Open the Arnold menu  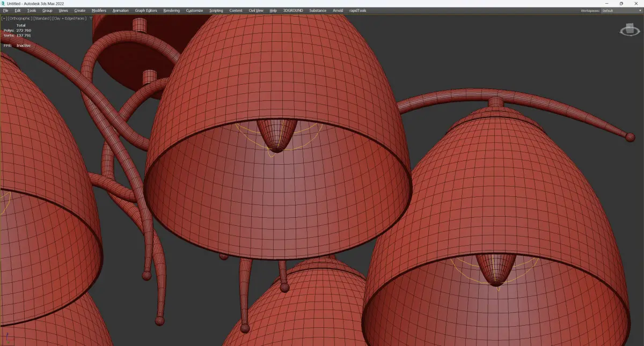coord(338,10)
